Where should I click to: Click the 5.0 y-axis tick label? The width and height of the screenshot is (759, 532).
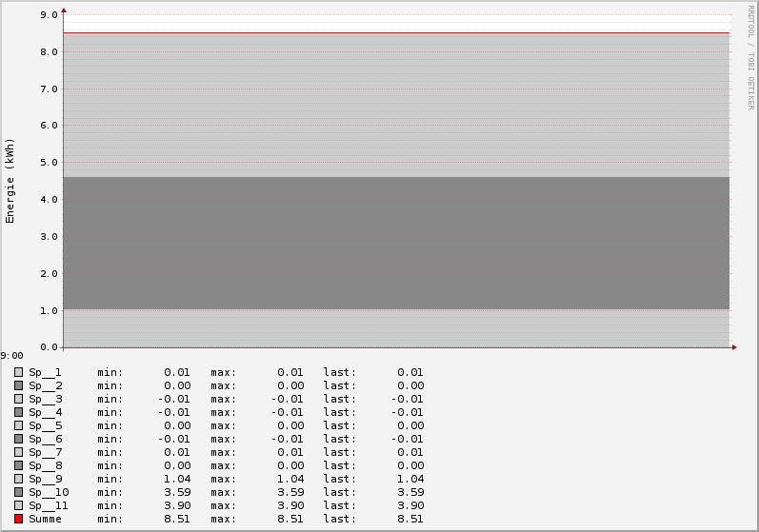(x=49, y=163)
